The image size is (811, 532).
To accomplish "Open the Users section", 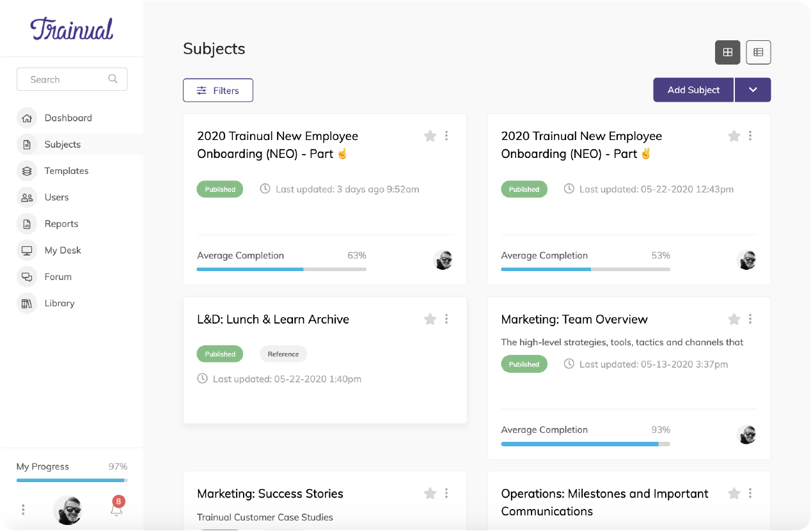I will [56, 197].
